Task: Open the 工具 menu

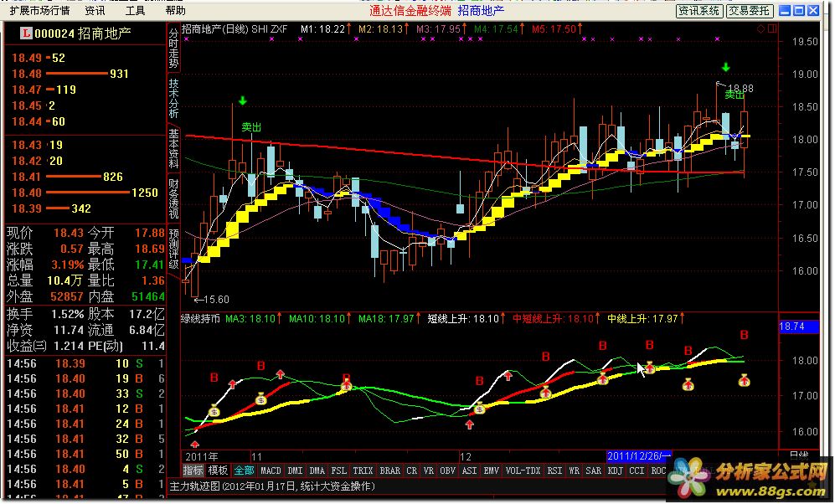Action: click(x=135, y=10)
